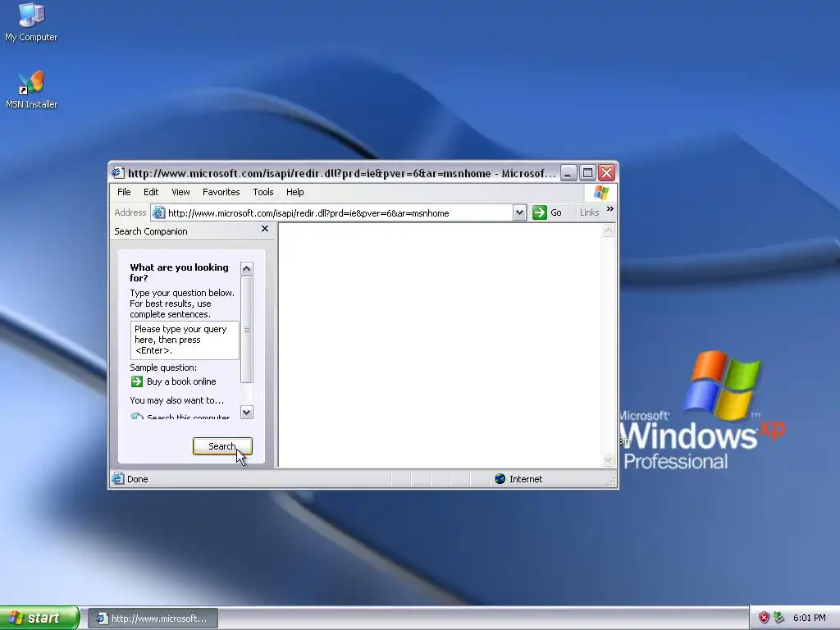Click the Buy a book online sample question

pyautogui.click(x=181, y=381)
